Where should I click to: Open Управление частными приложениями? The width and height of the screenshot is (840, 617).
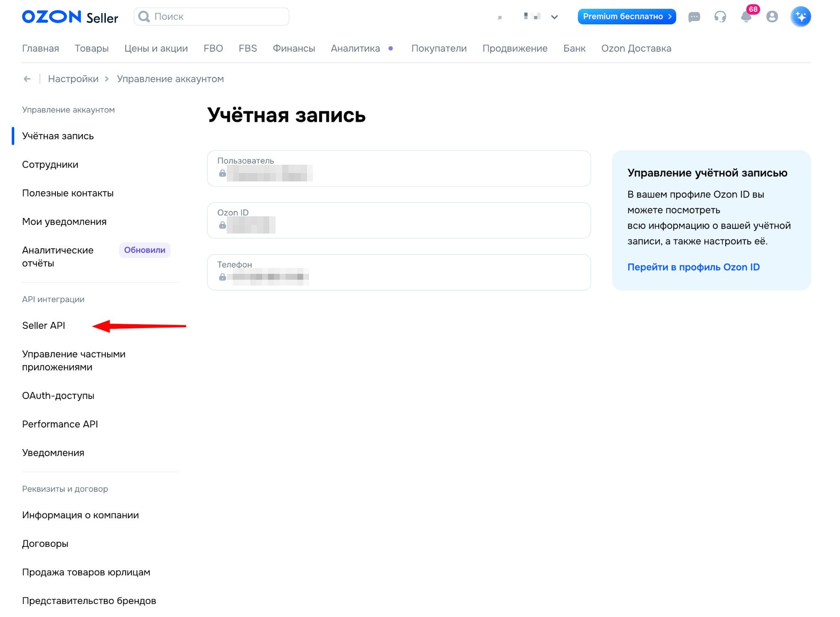[x=74, y=360]
